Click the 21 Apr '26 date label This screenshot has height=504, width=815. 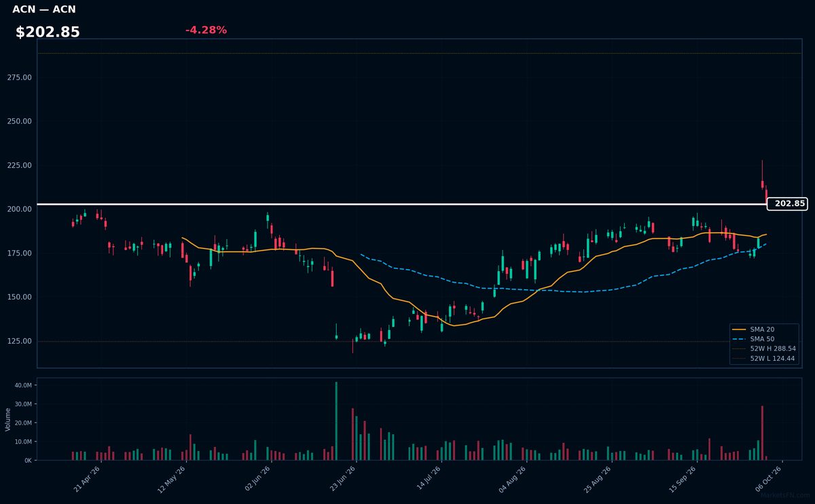click(87, 479)
